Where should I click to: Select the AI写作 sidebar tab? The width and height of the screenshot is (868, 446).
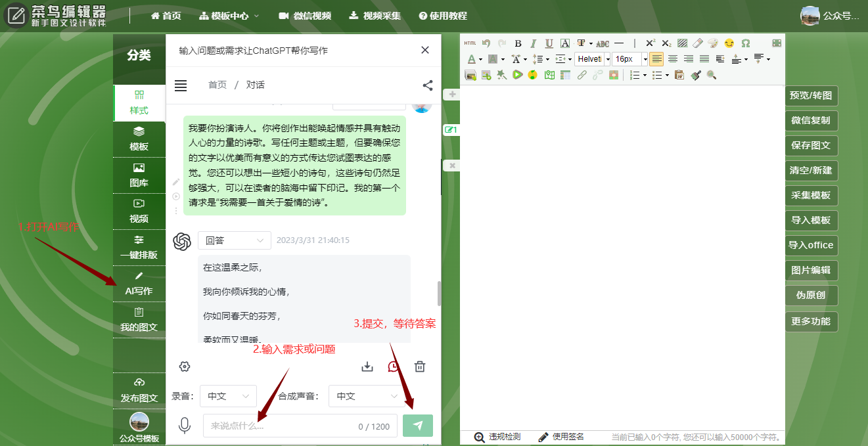pos(139,284)
